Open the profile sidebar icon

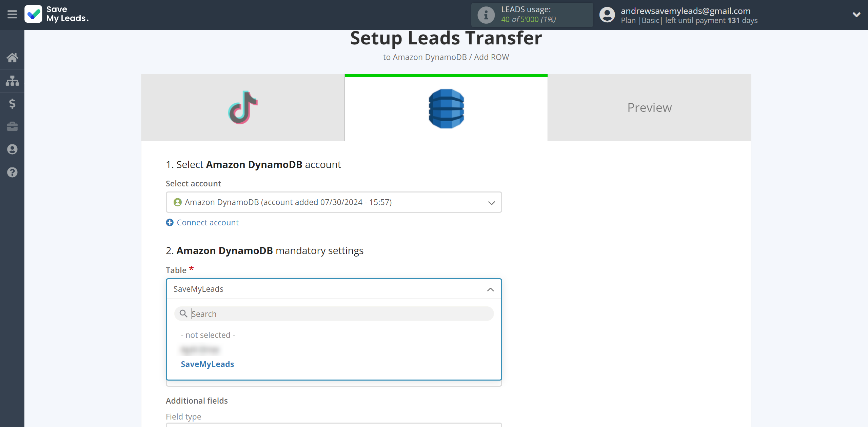12,149
